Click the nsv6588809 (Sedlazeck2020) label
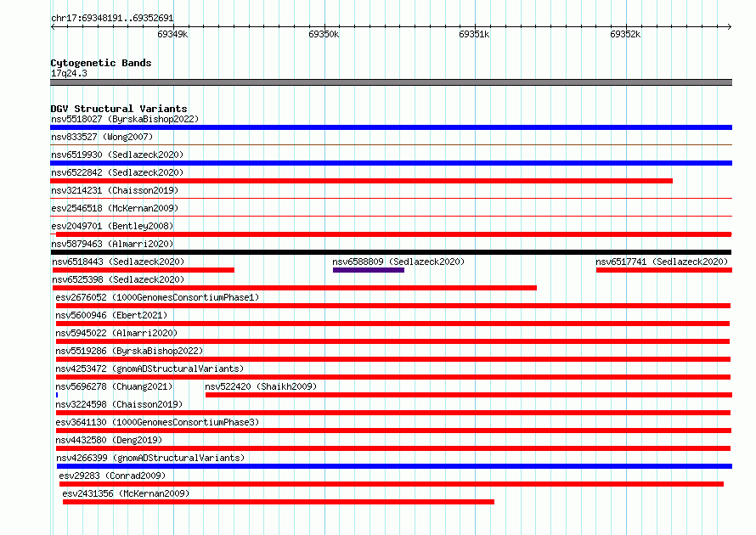The image size is (756, 535). [398, 262]
